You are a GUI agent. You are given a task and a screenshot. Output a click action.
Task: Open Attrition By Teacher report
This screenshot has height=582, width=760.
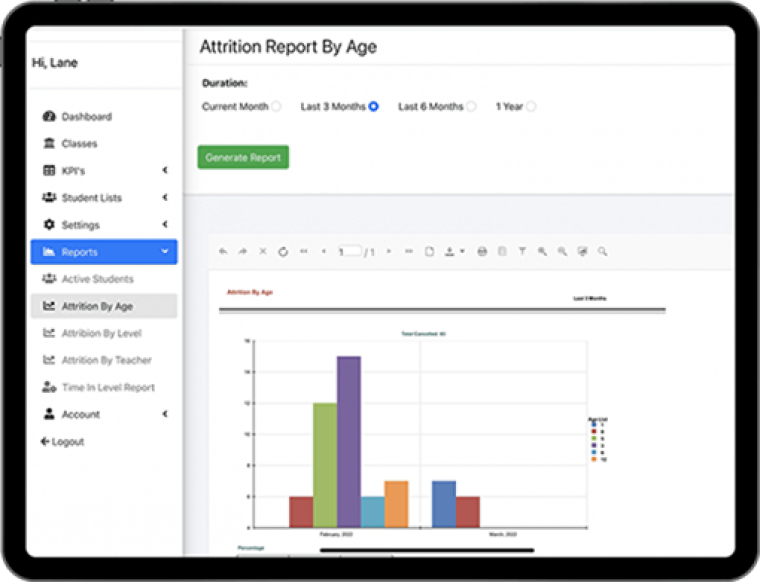(104, 360)
